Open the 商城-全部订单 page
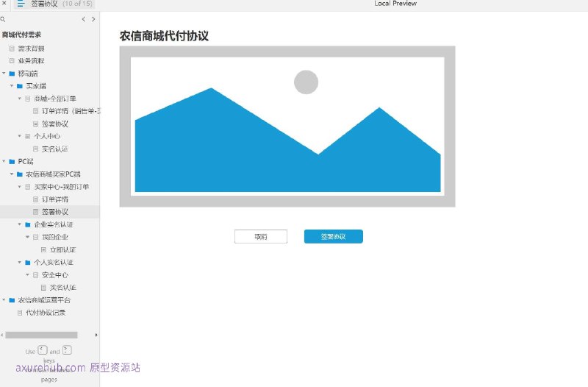The width and height of the screenshot is (588, 387). pyautogui.click(x=54, y=99)
